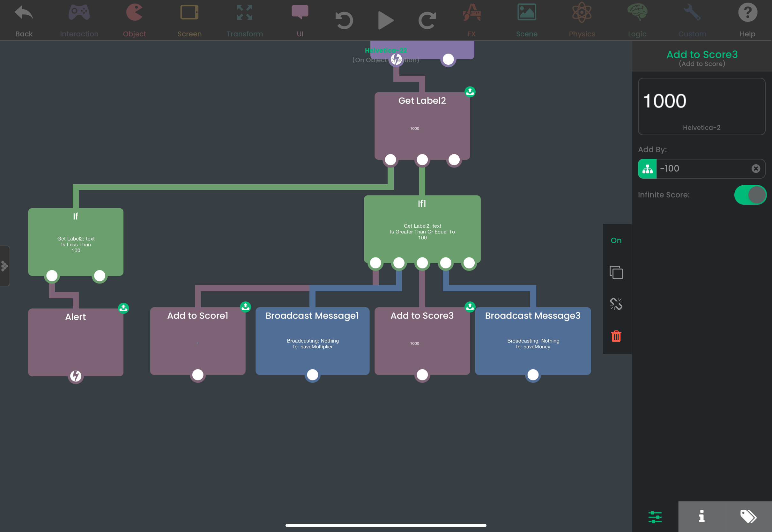This screenshot has width=772, height=532.
Task: Select the If1 condition node
Action: [x=422, y=229]
